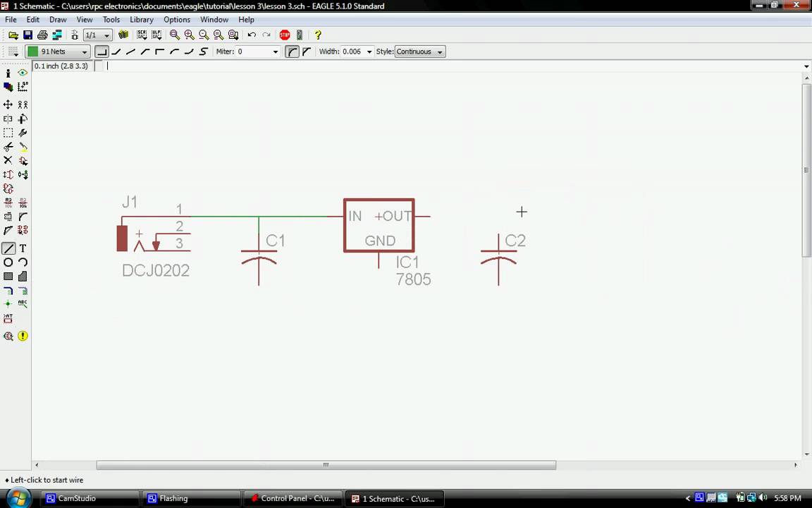Activate the Rotate tool

coord(22,119)
